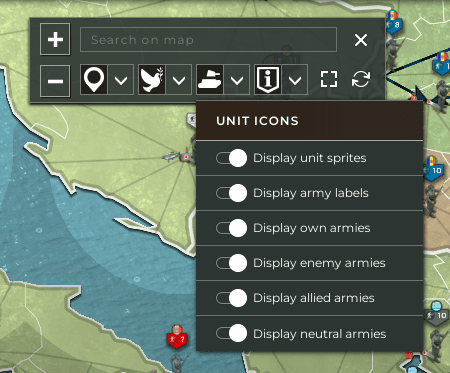Refresh the map with circular arrows
450x373 pixels.
coord(361,79)
